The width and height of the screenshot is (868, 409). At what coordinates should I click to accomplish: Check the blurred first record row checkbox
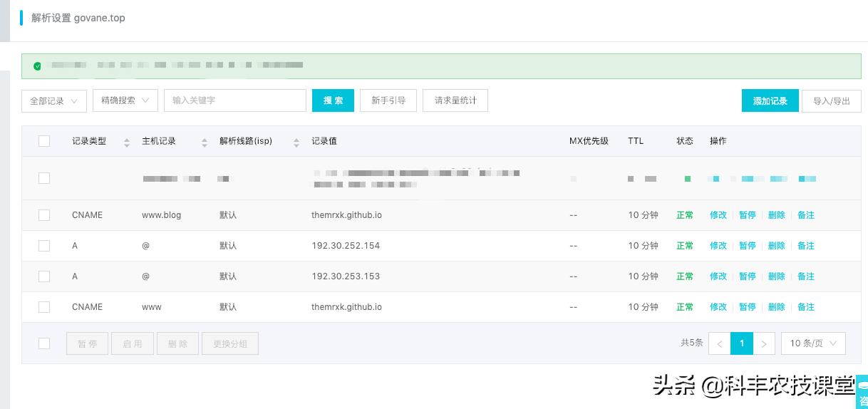[44, 178]
